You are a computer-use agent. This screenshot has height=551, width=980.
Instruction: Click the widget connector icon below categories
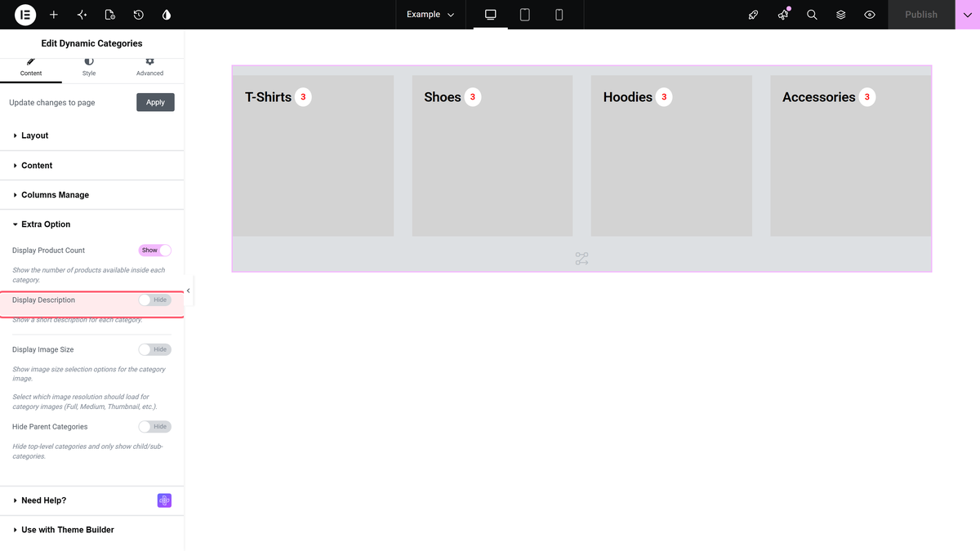pos(581,259)
